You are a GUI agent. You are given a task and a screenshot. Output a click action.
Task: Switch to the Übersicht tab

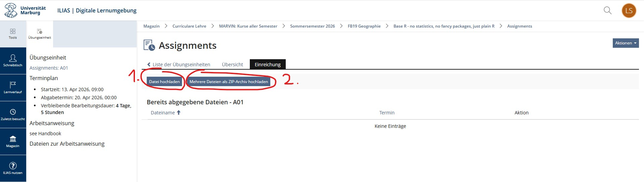coord(232,65)
